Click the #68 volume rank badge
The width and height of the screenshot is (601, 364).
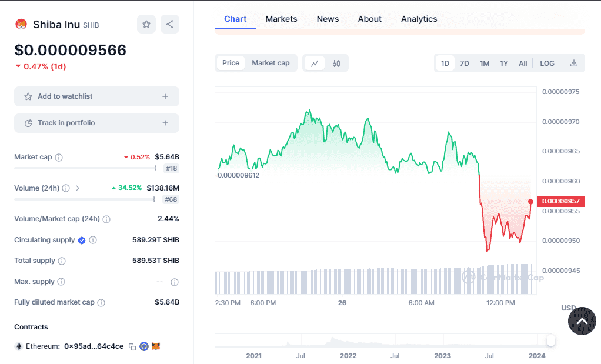[x=171, y=199]
